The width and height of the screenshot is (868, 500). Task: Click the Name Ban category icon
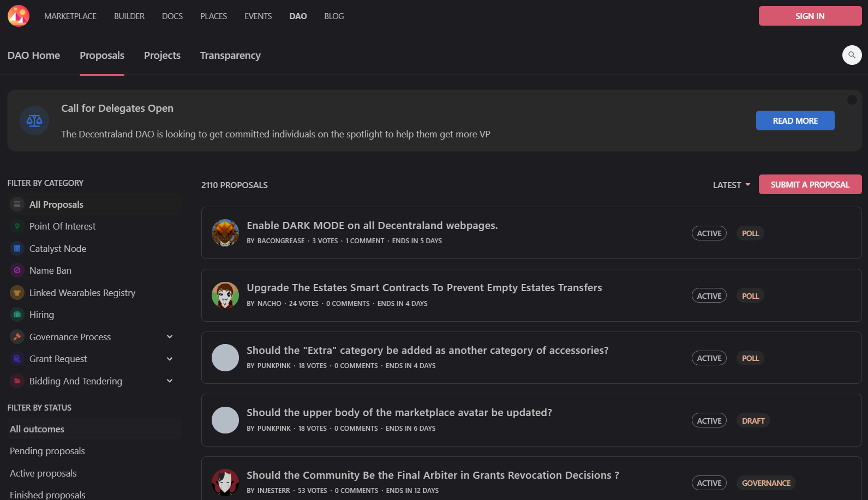click(x=17, y=270)
